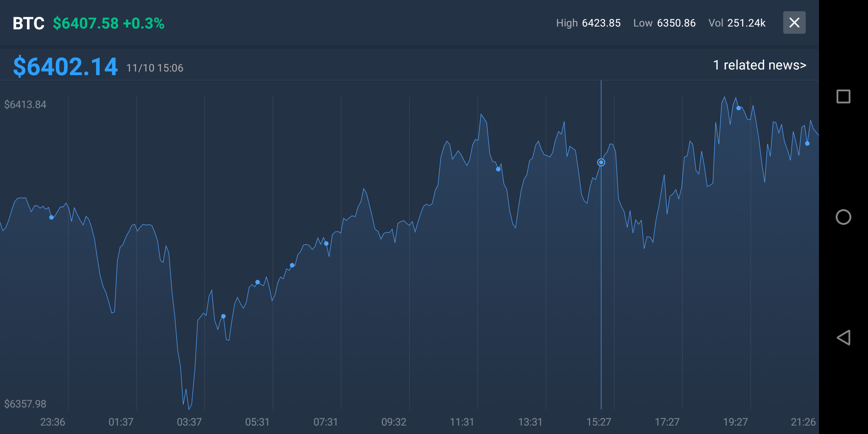
Task: Tap the 15:27 time axis label
Action: 598,422
